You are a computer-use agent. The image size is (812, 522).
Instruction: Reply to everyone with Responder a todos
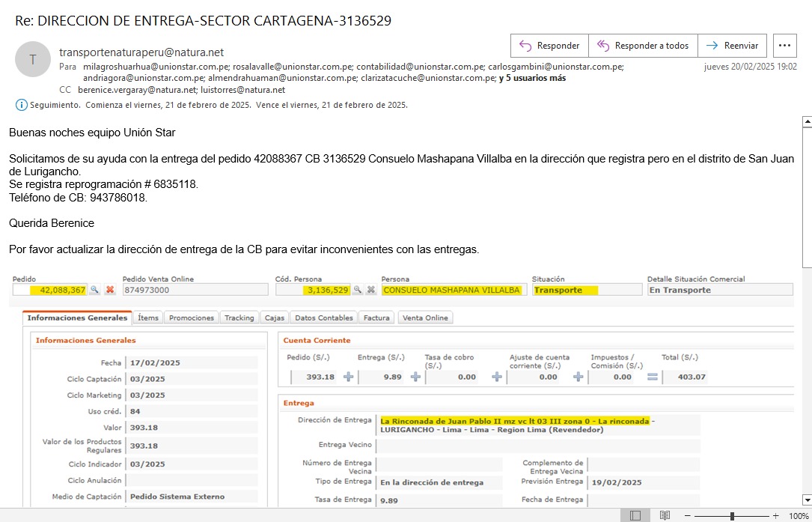(643, 46)
